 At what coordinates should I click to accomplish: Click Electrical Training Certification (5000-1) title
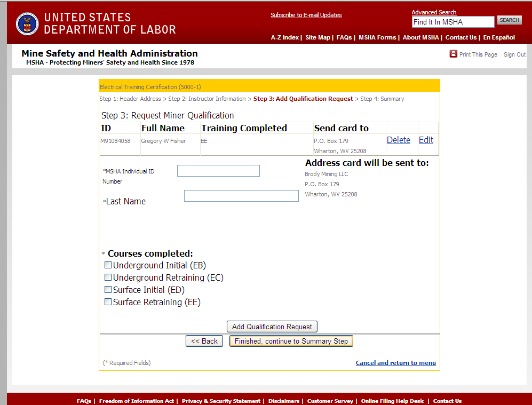[150, 87]
